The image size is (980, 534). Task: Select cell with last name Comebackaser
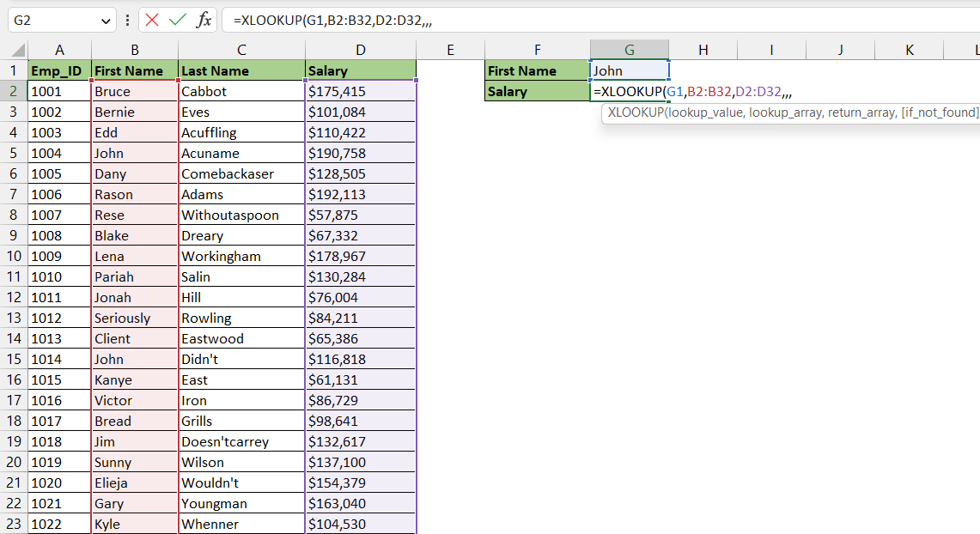[241, 173]
